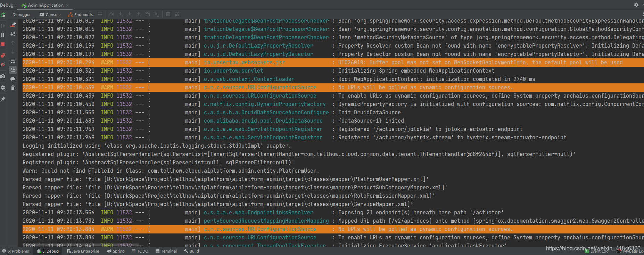Click 'Warn: Could not find @TableId' line
Screen dimensions: 644x255
click(x=171, y=171)
